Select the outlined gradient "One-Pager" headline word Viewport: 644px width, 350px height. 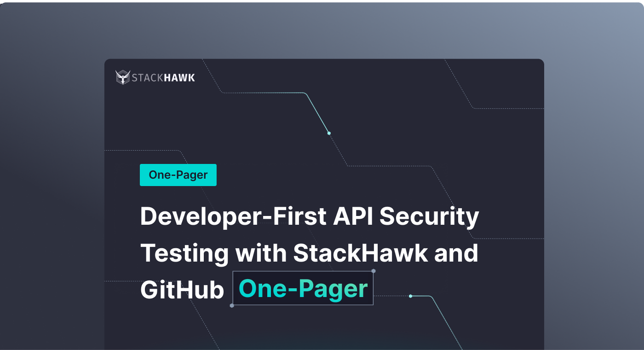coord(303,288)
